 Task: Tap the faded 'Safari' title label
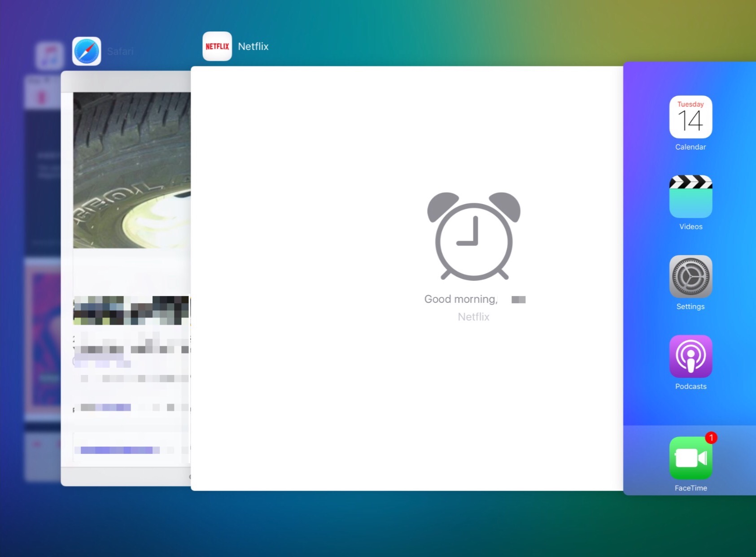point(120,51)
